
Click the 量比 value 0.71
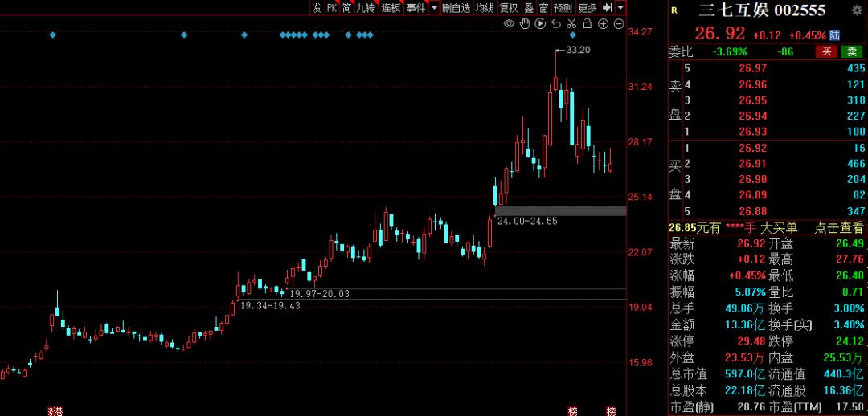coord(853,292)
